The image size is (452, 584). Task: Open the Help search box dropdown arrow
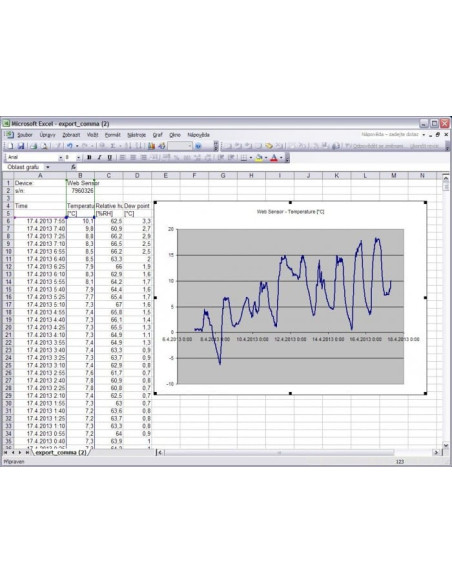(424, 135)
